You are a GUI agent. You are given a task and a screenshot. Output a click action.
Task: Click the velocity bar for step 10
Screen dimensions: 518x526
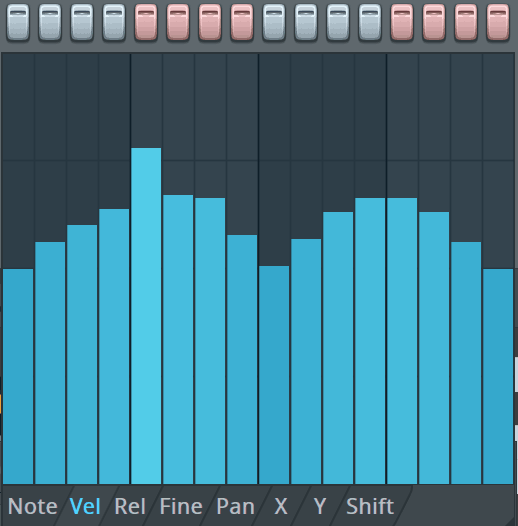click(x=306, y=361)
